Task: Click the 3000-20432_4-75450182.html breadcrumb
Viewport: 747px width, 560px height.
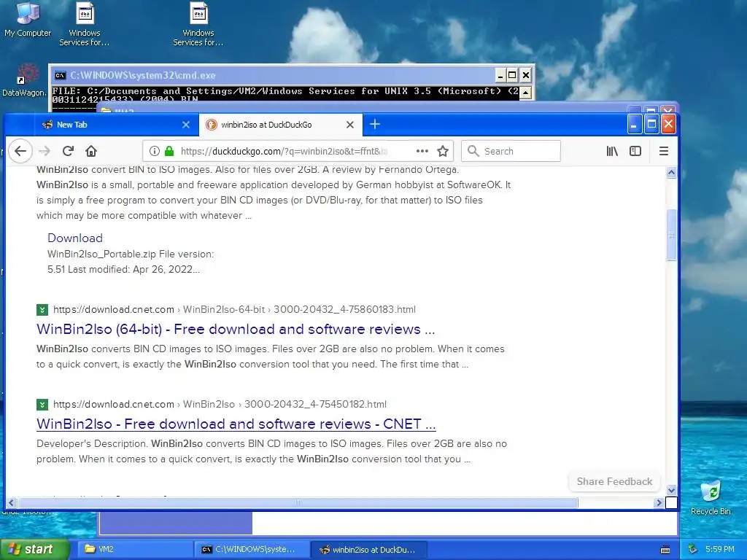Action: pos(315,404)
